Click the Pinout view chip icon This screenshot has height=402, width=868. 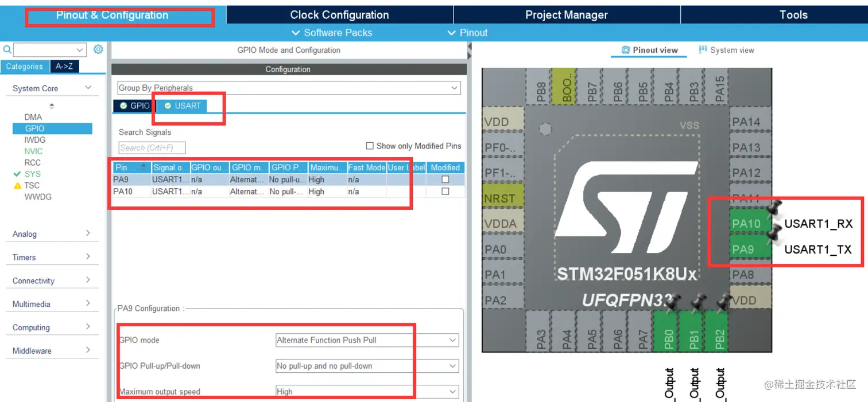coord(626,50)
